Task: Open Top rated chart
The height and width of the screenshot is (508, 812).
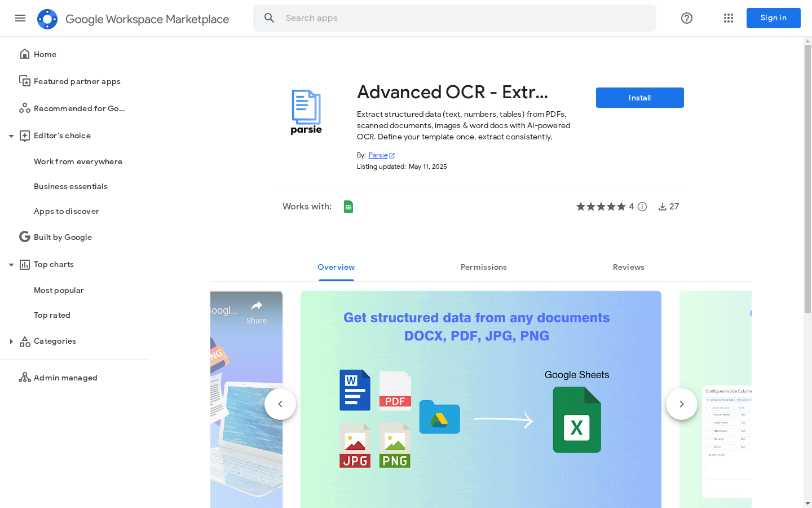Action: [52, 315]
